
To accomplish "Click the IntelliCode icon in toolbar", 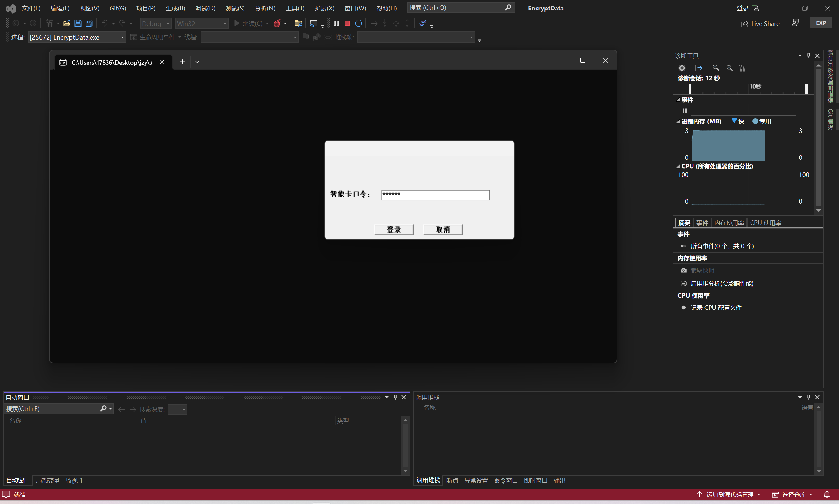I will 422,23.
